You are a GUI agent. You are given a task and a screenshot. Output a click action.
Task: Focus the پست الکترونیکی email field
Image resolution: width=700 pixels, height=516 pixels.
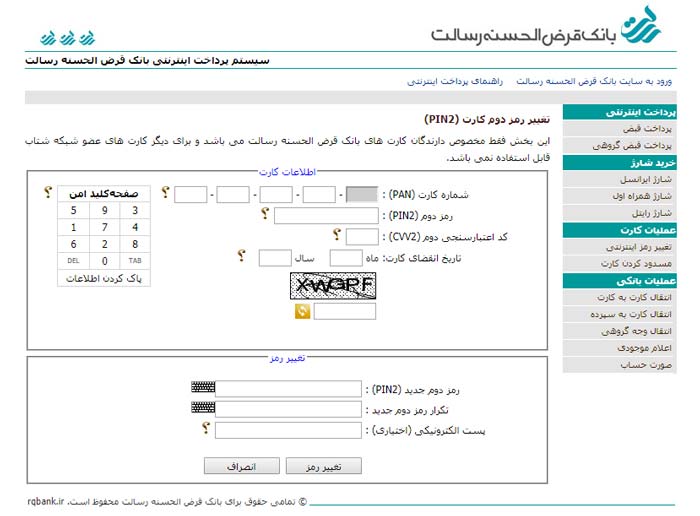[288, 430]
